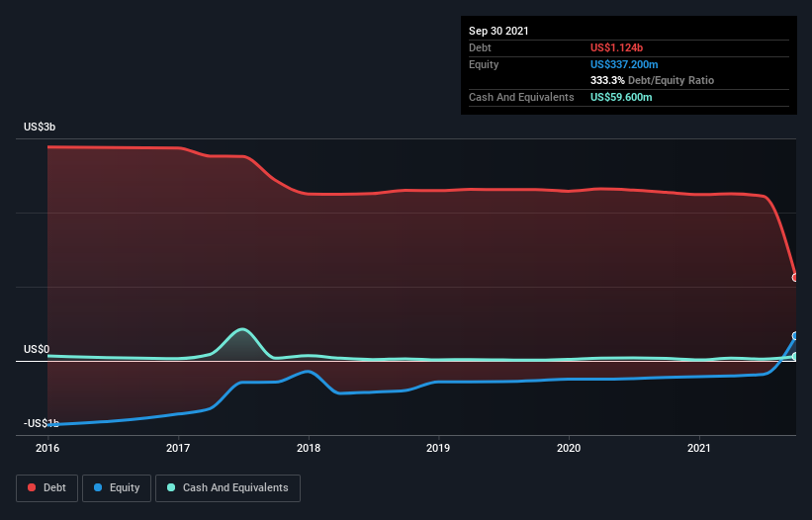Click the US$1.124b debt value
Viewport: 812px width, 520px height.
[617, 47]
